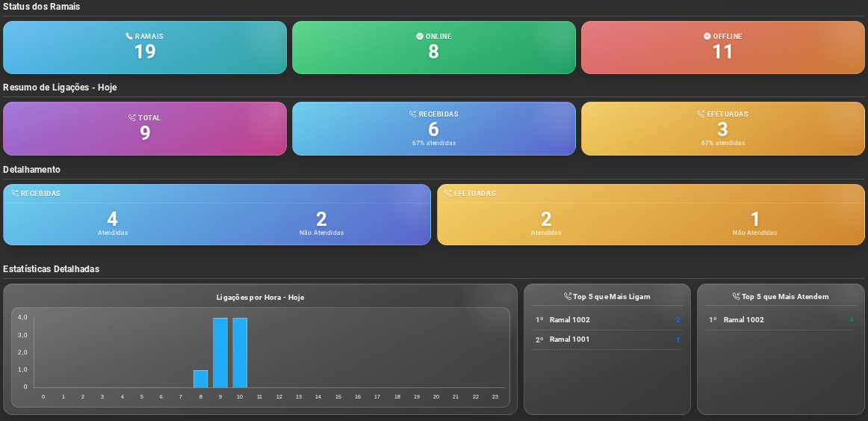Click the phone icon in Detalhamento RECEBIDAS header
Image resolution: width=868 pixels, height=421 pixels.
click(14, 194)
